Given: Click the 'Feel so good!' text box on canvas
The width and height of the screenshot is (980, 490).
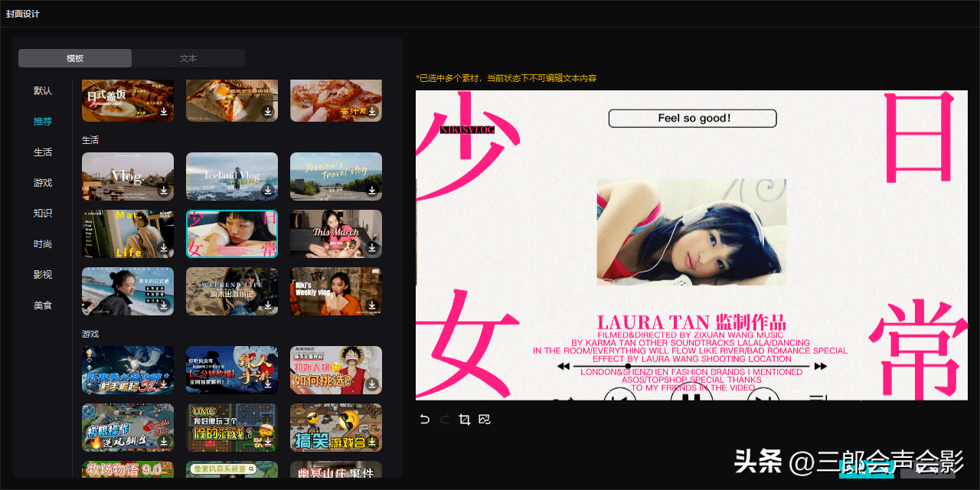Looking at the screenshot, I should click(692, 118).
